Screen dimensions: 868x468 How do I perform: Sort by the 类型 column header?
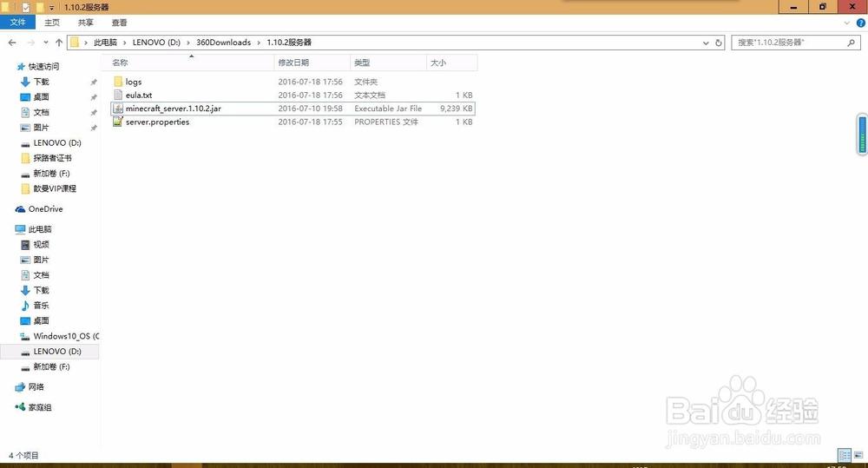click(x=389, y=63)
